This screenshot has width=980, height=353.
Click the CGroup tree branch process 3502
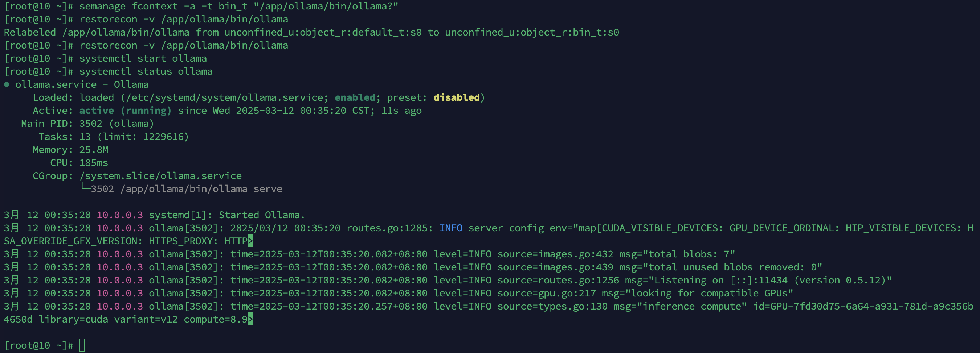181,189
